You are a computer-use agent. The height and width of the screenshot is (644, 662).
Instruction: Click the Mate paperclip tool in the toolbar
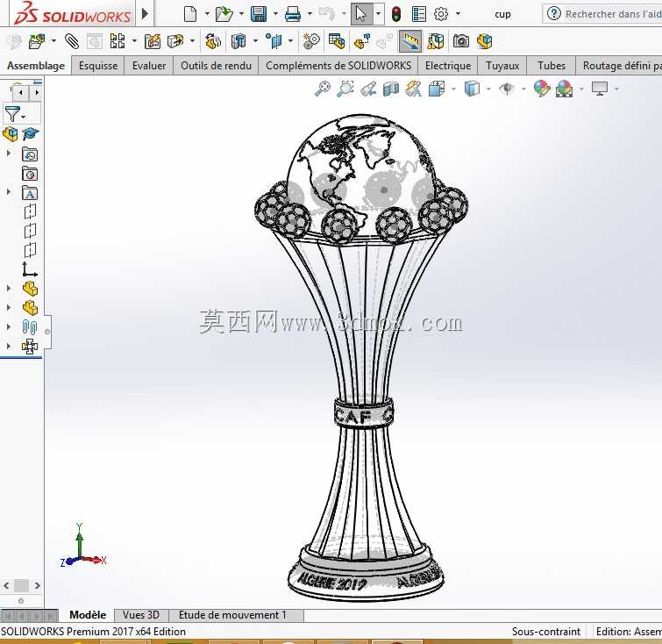click(72, 41)
